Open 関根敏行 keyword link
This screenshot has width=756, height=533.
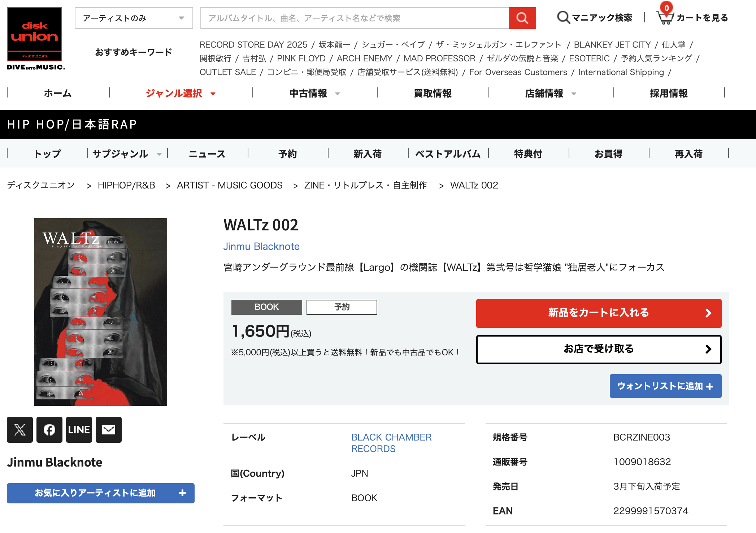tap(216, 58)
